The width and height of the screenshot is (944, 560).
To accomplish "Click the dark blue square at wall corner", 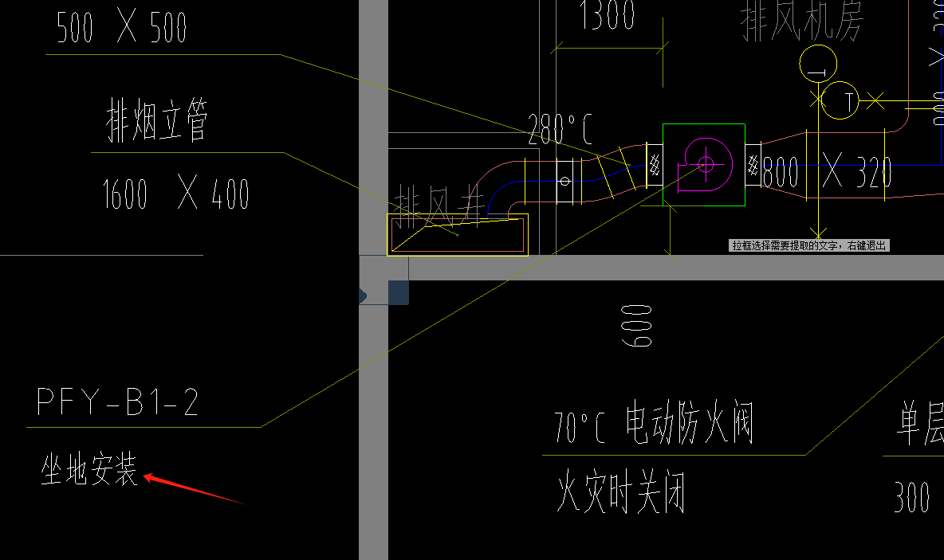I will pos(399,292).
